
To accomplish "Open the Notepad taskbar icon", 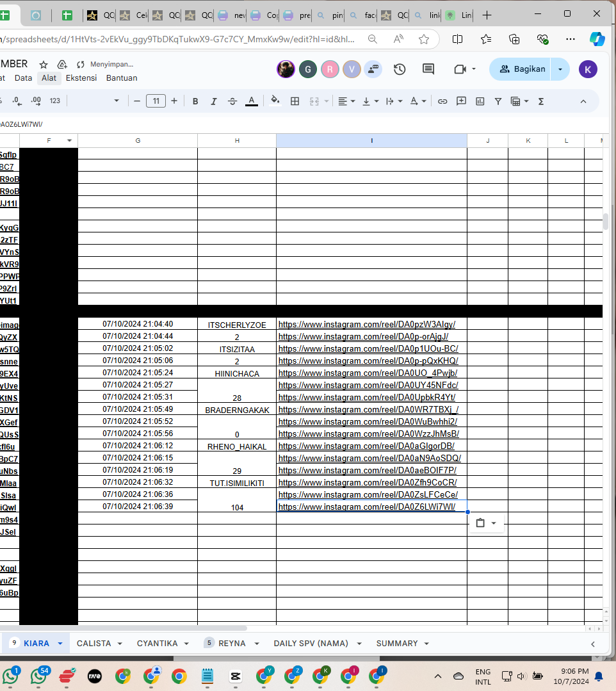I will pos(207,676).
